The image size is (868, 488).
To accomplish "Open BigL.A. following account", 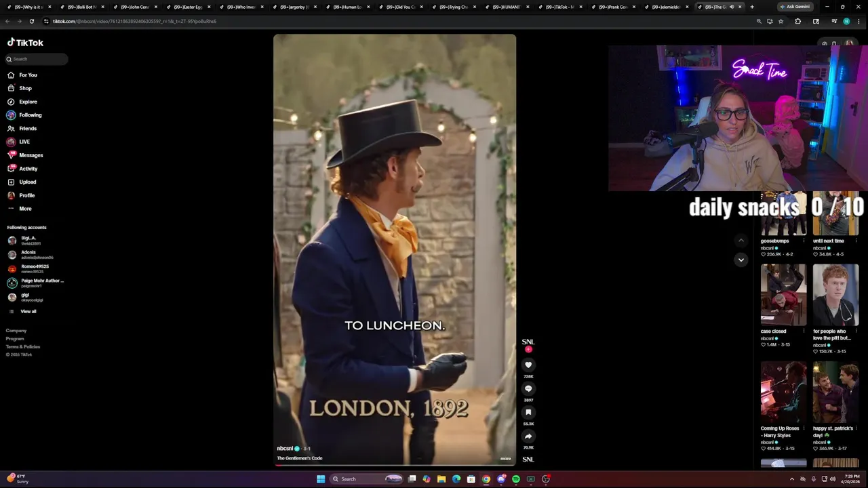I will [31, 241].
